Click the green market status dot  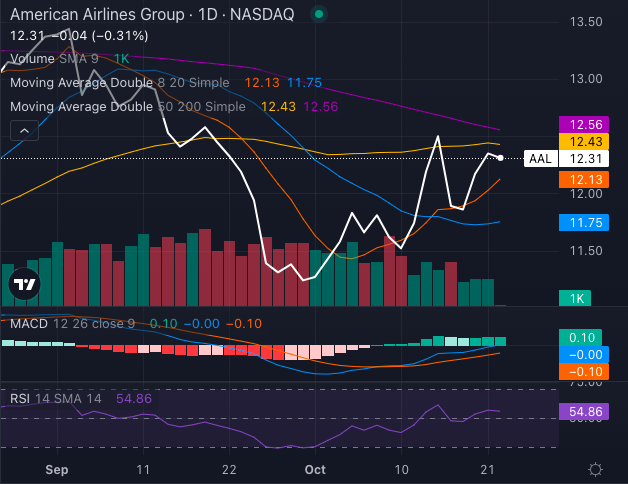[x=318, y=15]
